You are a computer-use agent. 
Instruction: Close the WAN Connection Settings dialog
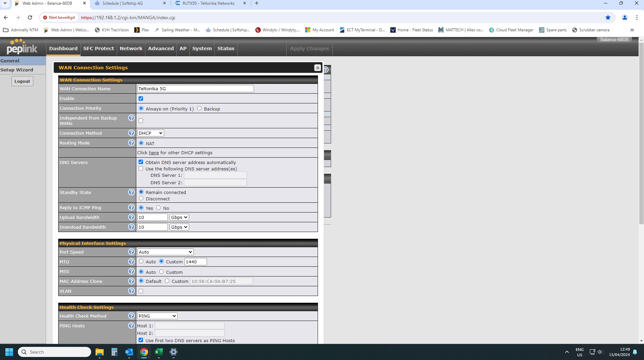click(x=317, y=68)
